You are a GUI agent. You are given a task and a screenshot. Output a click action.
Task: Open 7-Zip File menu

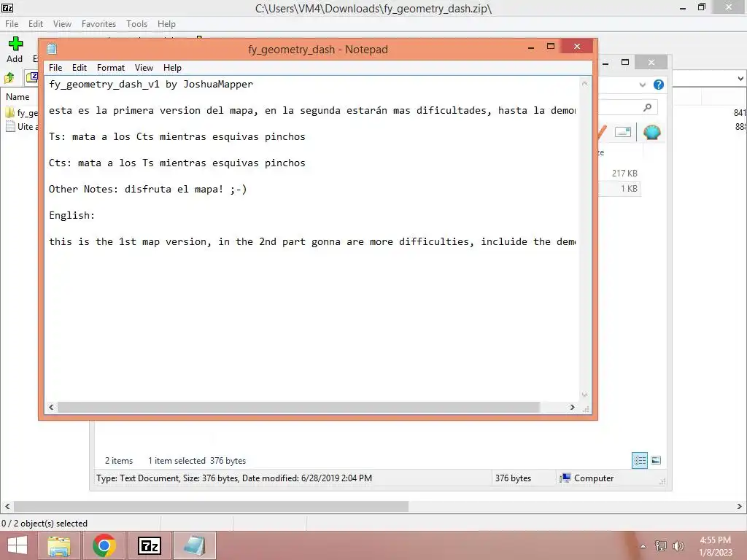click(12, 24)
